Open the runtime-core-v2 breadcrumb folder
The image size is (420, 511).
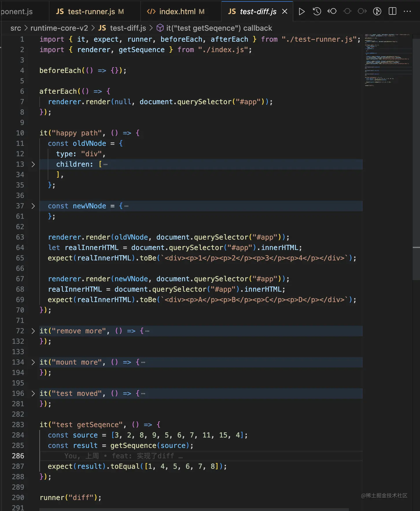pyautogui.click(x=59, y=28)
